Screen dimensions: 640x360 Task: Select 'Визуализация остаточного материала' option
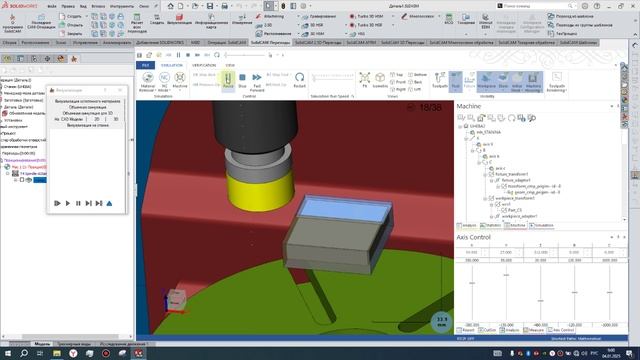pyautogui.click(x=87, y=101)
